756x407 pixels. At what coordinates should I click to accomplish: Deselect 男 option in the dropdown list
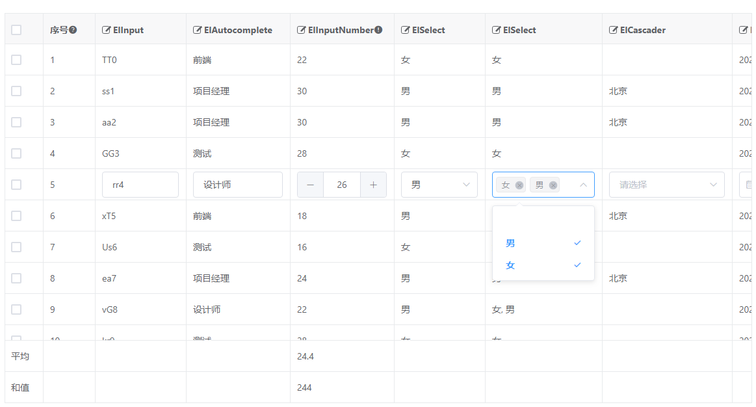point(542,243)
